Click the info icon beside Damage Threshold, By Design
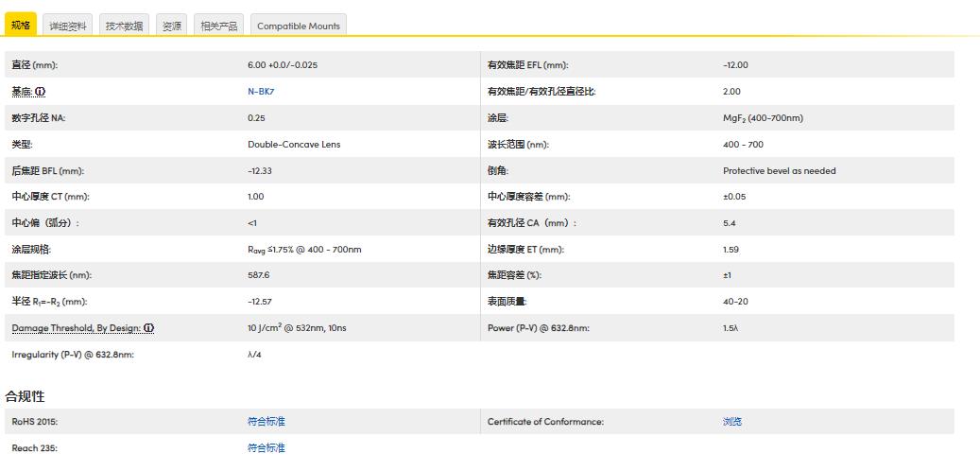This screenshot has width=980, height=471. pos(148,328)
